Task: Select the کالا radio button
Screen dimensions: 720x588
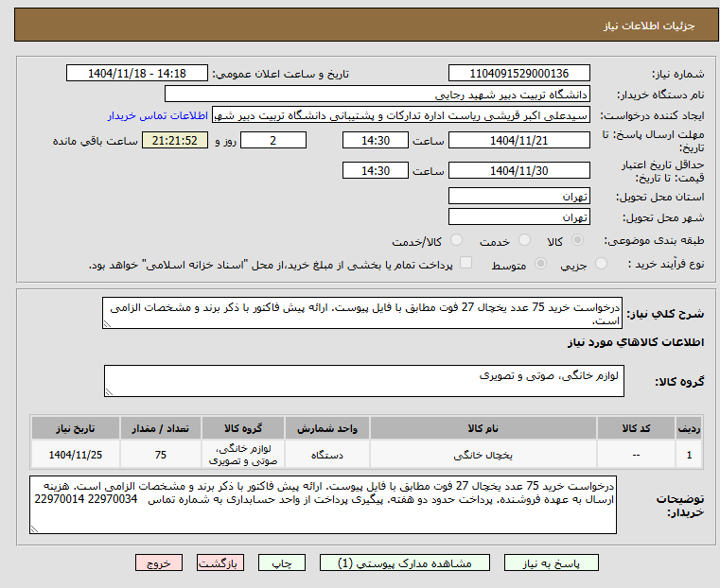Action: [578, 240]
